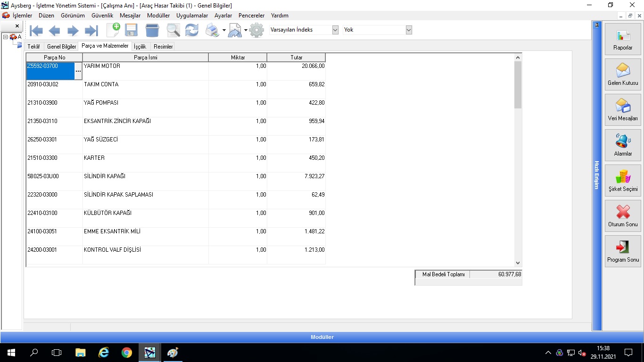
Task: Open Gelen Kutusu inbox
Action: click(623, 74)
